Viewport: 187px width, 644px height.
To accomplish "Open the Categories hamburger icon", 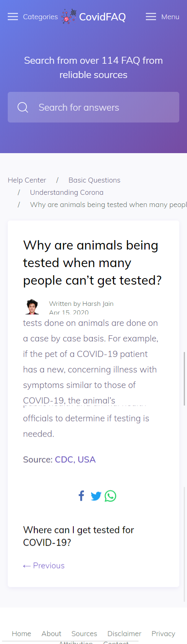I will pos(13,17).
